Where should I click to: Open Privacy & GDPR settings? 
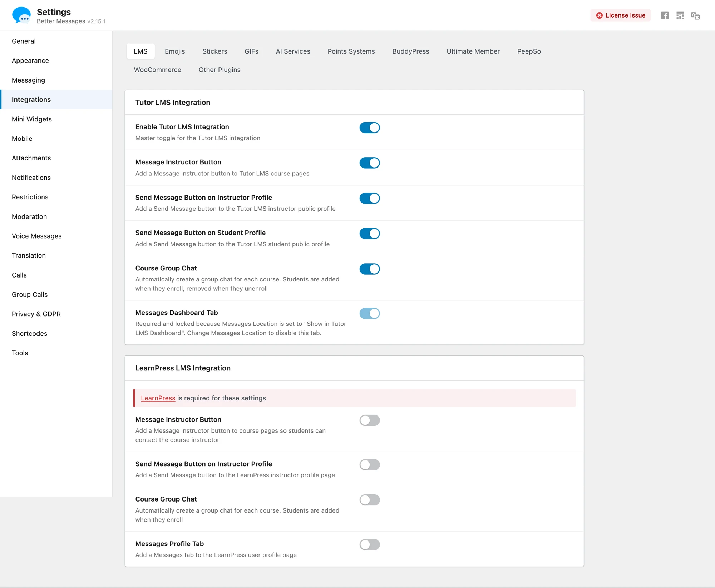[56, 314]
